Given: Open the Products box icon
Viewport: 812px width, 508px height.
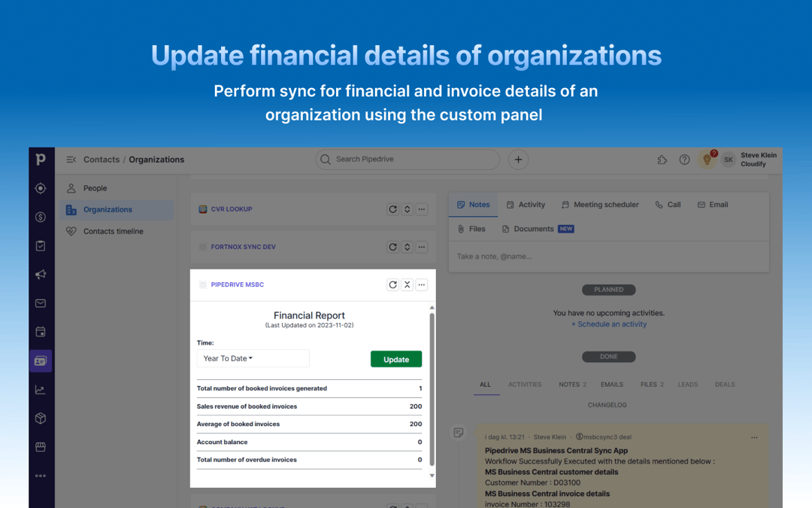Looking at the screenshot, I should pos(41,417).
